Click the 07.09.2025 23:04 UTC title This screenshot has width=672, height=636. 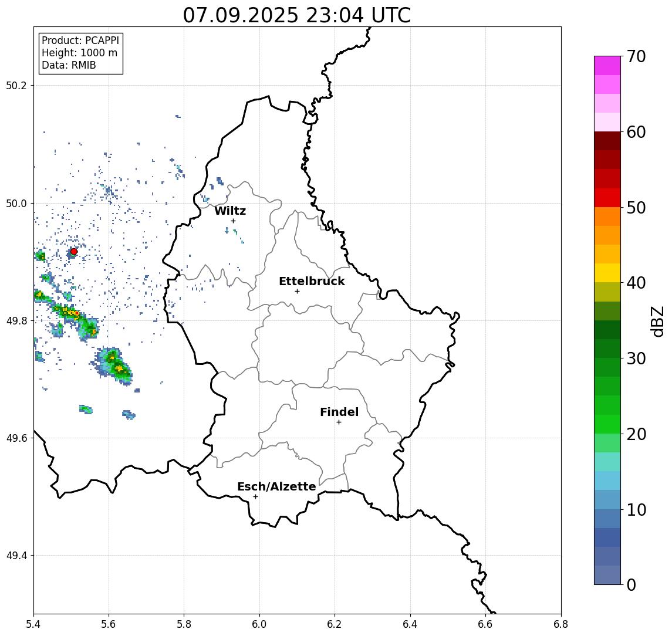(297, 15)
